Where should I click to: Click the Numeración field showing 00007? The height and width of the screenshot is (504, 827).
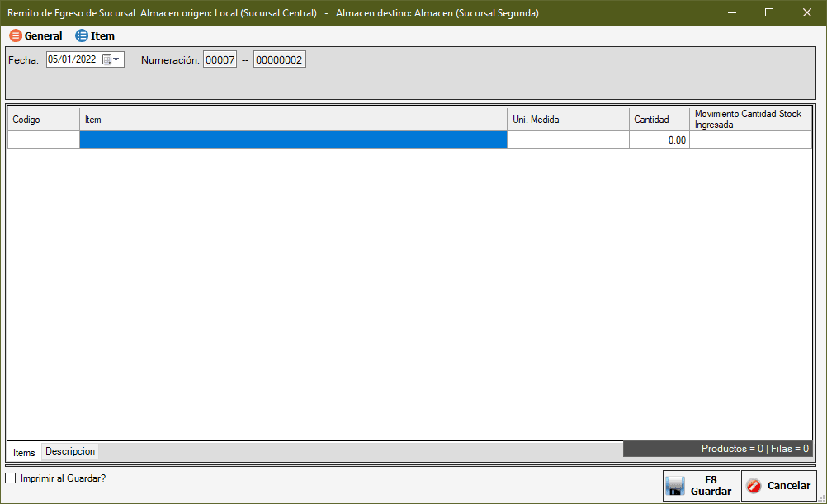point(220,59)
